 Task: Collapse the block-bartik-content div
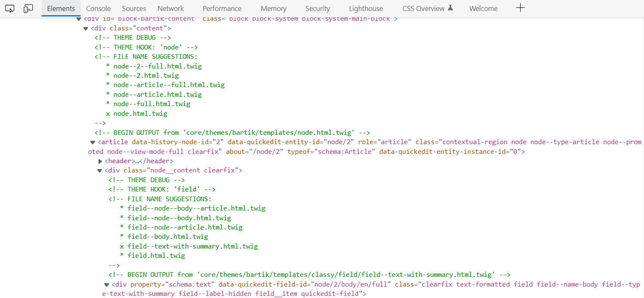tap(79, 18)
